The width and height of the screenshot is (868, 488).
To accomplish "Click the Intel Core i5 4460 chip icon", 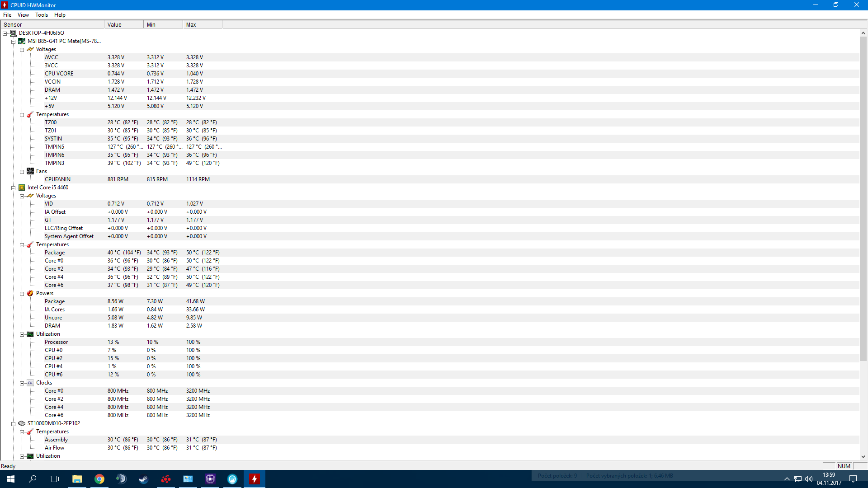I will [x=22, y=188].
